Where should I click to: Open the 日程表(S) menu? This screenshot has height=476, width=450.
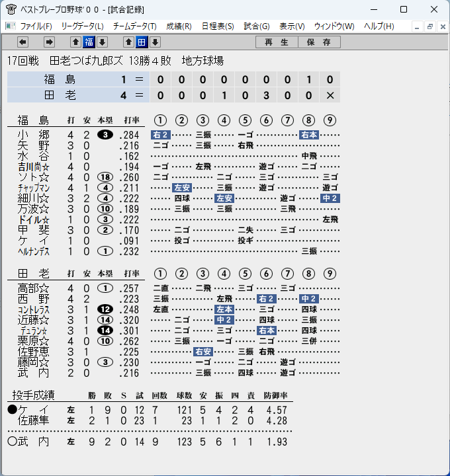[218, 26]
